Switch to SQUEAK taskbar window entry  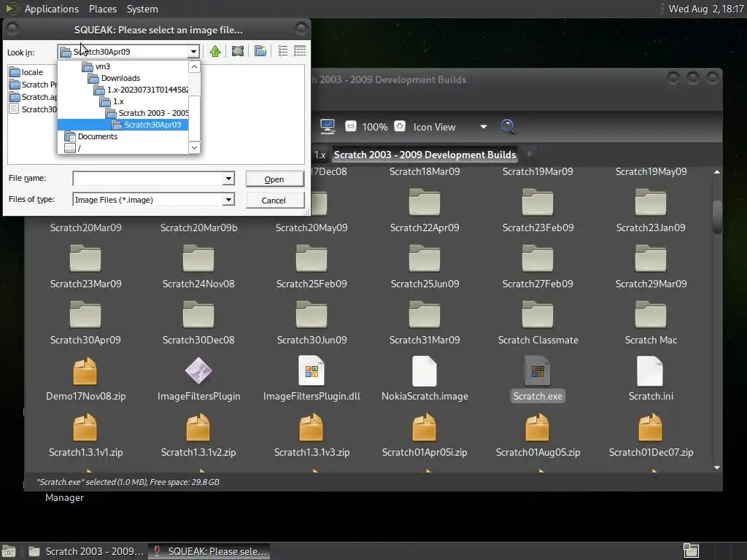(209, 551)
